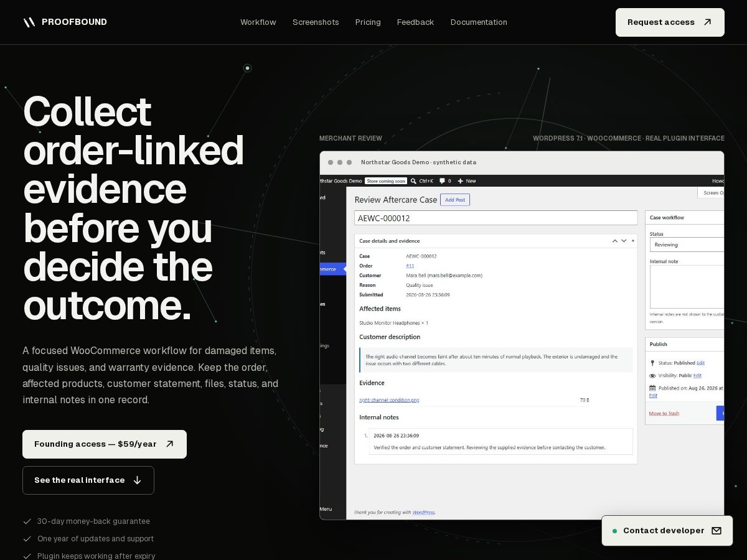Screen dimensions: 747x560
Task: Click the search magnifier icon in WordPress admin bar
Action: [x=415, y=181]
